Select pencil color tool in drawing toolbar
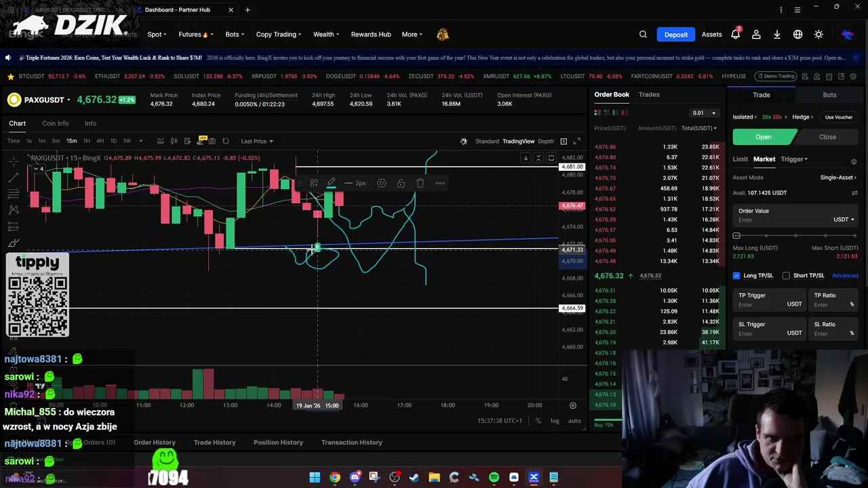This screenshot has width=868, height=488. (x=331, y=183)
